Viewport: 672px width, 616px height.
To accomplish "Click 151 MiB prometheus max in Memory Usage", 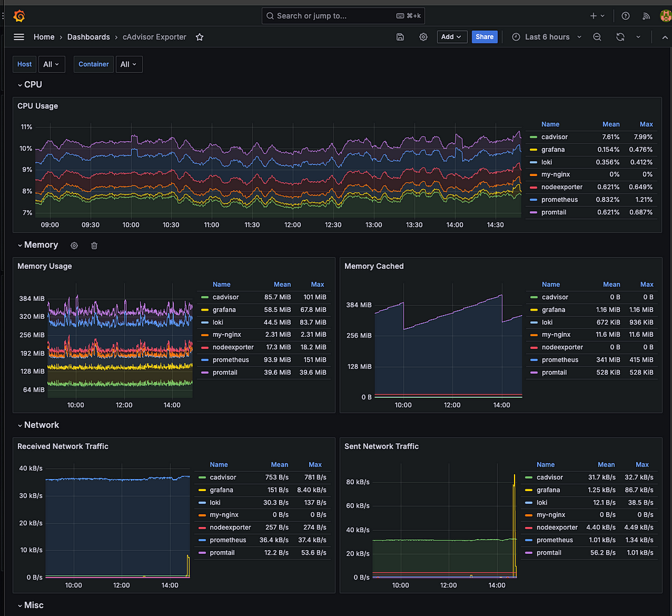I will pyautogui.click(x=315, y=360).
